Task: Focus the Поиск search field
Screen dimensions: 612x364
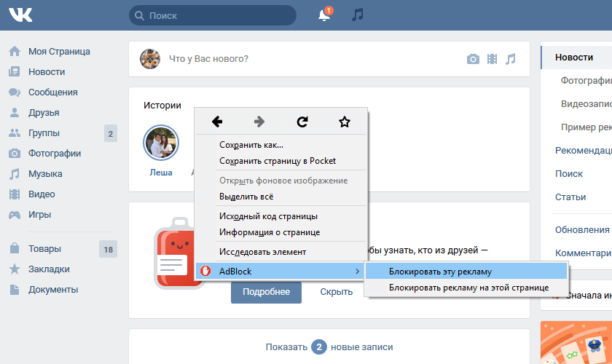Action: click(x=213, y=15)
